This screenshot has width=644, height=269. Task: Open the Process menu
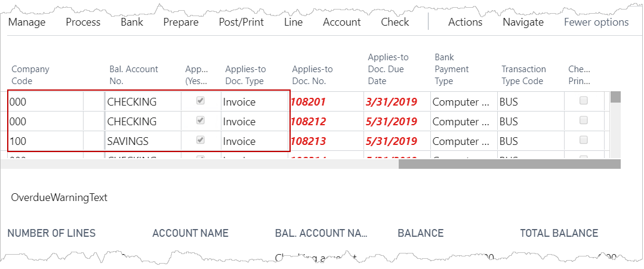click(x=83, y=22)
